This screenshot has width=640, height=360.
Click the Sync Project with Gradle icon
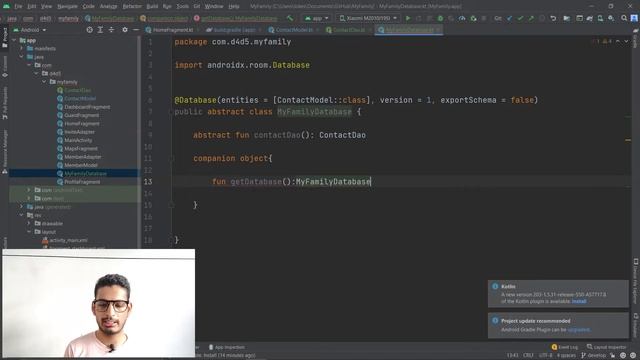pyautogui.click(x=590, y=18)
